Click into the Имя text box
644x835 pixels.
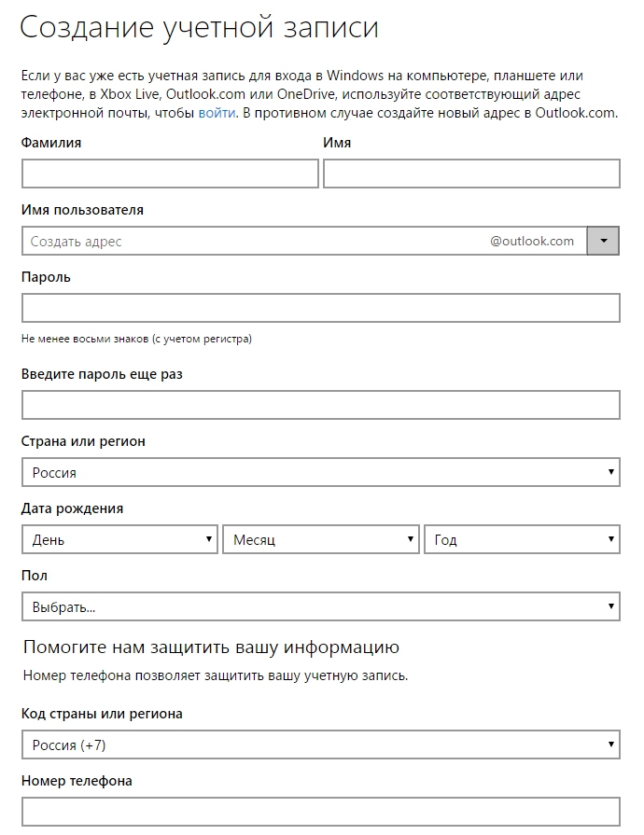(471, 174)
